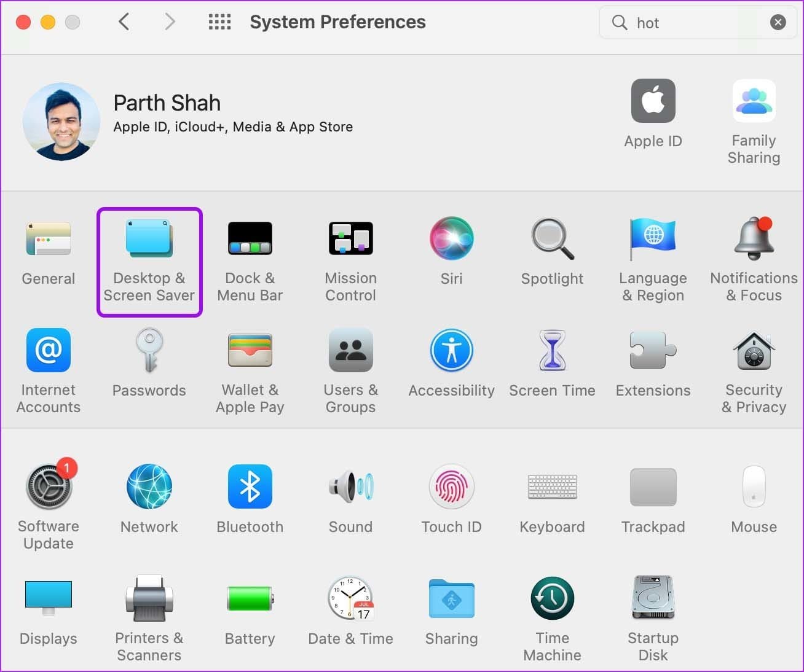The image size is (804, 672).
Task: Go back with the left chevron
Action: [x=124, y=22]
